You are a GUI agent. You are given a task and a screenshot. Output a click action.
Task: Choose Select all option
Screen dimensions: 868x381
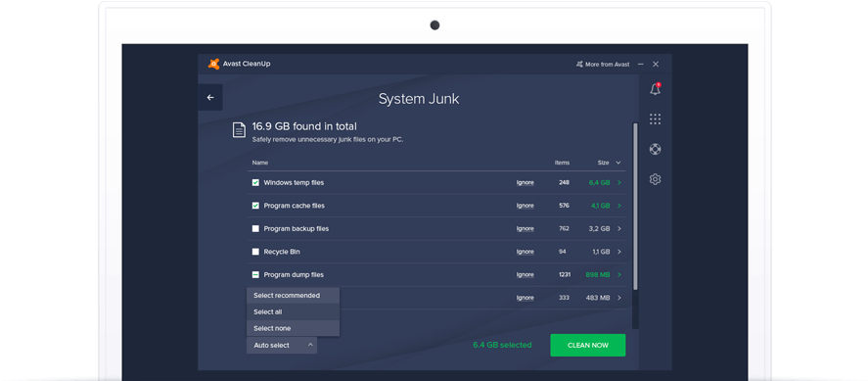(x=293, y=311)
